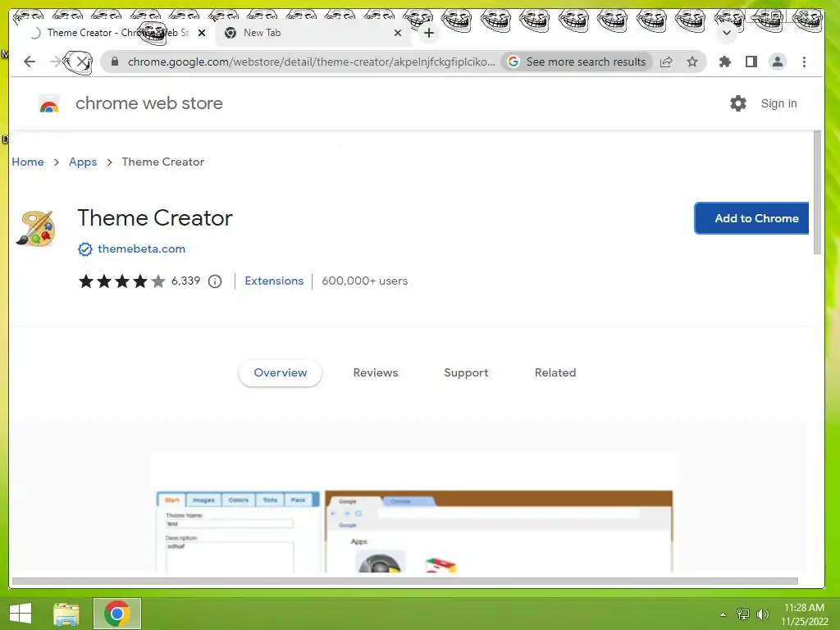Show rating info via the info icon
This screenshot has height=630, width=840.
click(215, 281)
